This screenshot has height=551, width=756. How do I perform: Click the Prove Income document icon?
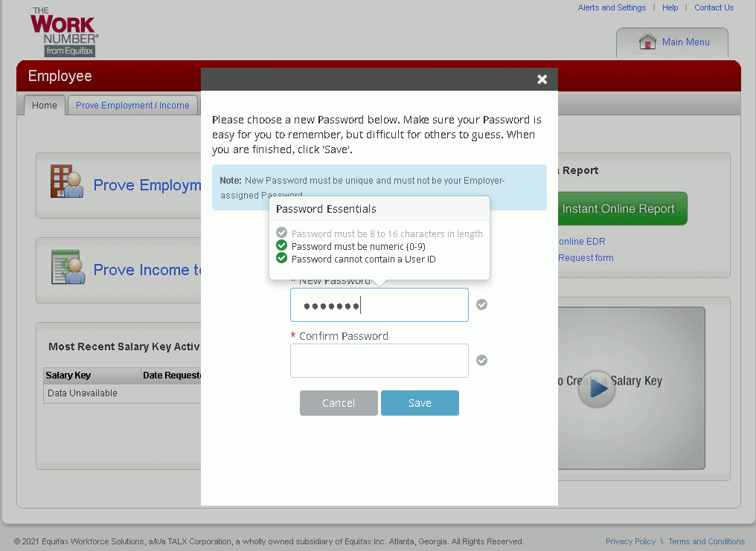(x=67, y=267)
